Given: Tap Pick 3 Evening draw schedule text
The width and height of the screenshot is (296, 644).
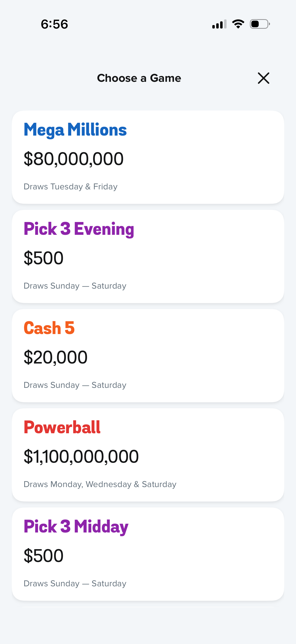Looking at the screenshot, I should point(75,286).
